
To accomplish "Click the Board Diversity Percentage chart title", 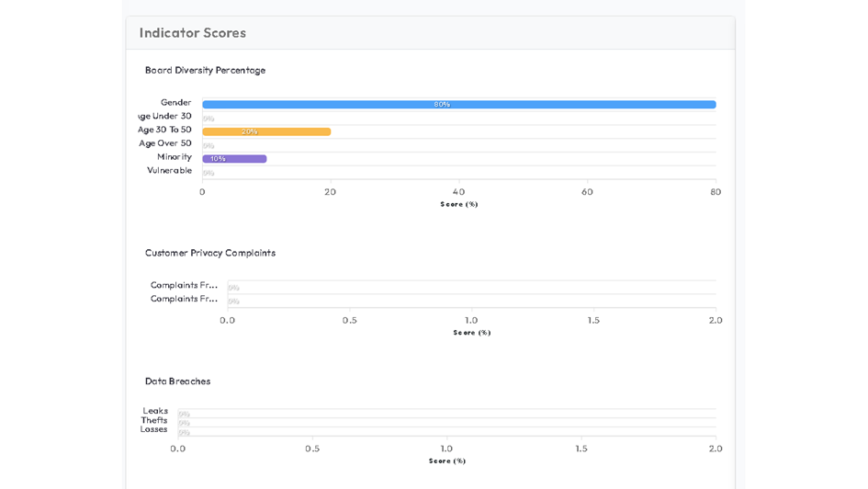I will point(205,71).
